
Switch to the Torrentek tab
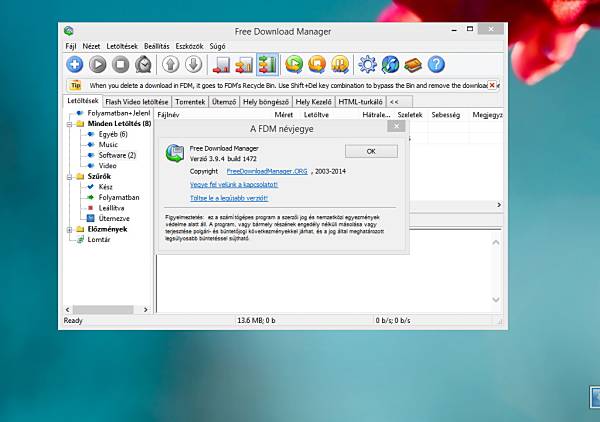190,102
